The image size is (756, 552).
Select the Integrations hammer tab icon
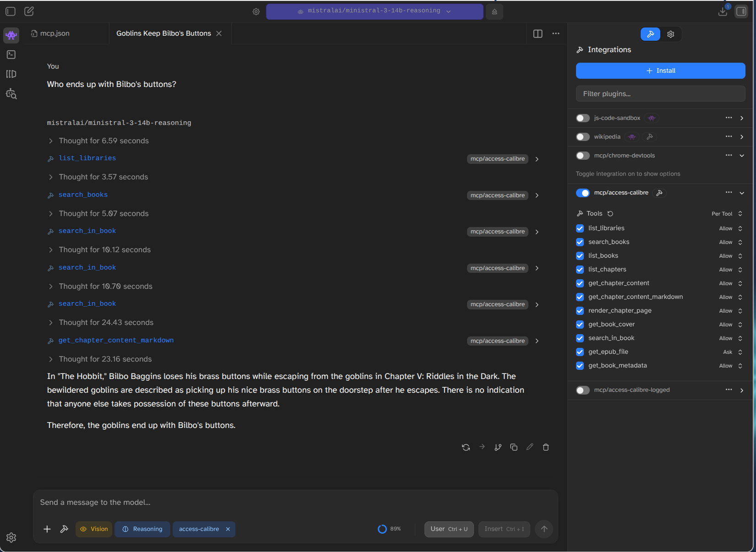click(x=650, y=34)
